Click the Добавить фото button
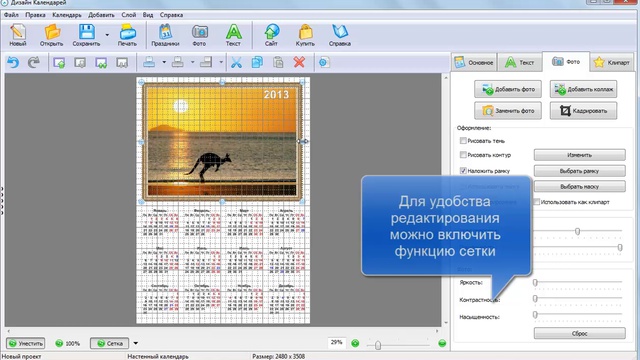The image size is (640, 360). tap(508, 89)
